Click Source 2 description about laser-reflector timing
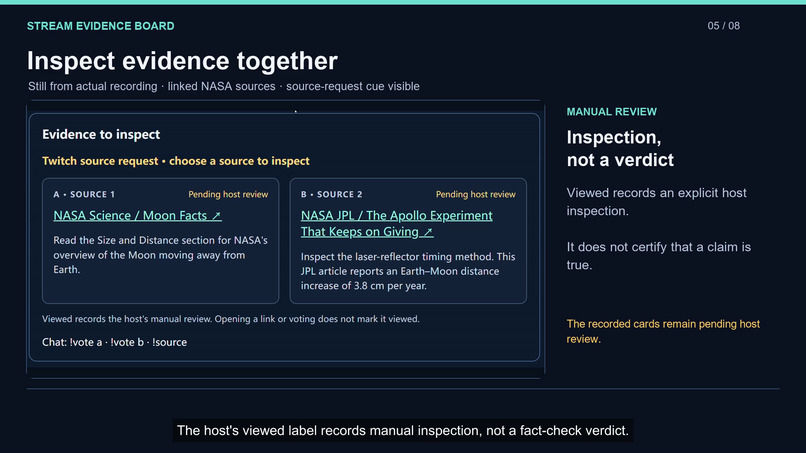 click(408, 271)
